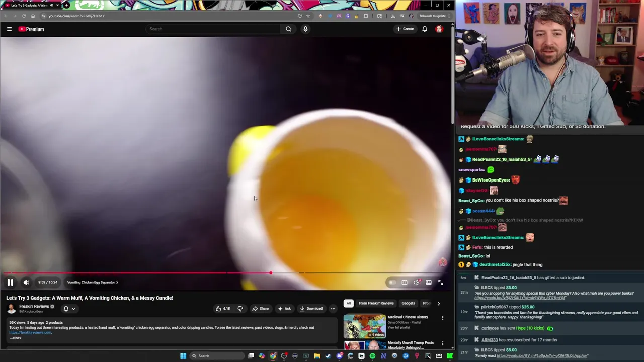644x362 pixels.
Task: Like the video (4.1K thumbs up)
Action: [x=223, y=309]
